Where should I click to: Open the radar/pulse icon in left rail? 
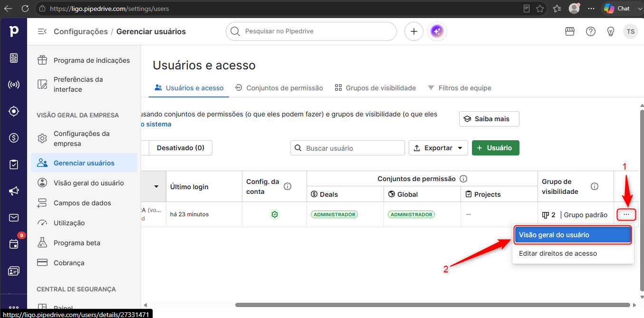[14, 85]
